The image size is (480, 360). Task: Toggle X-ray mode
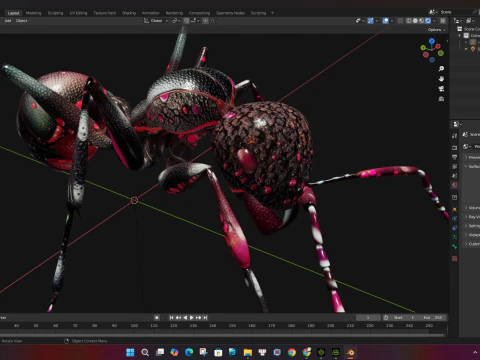(400, 21)
